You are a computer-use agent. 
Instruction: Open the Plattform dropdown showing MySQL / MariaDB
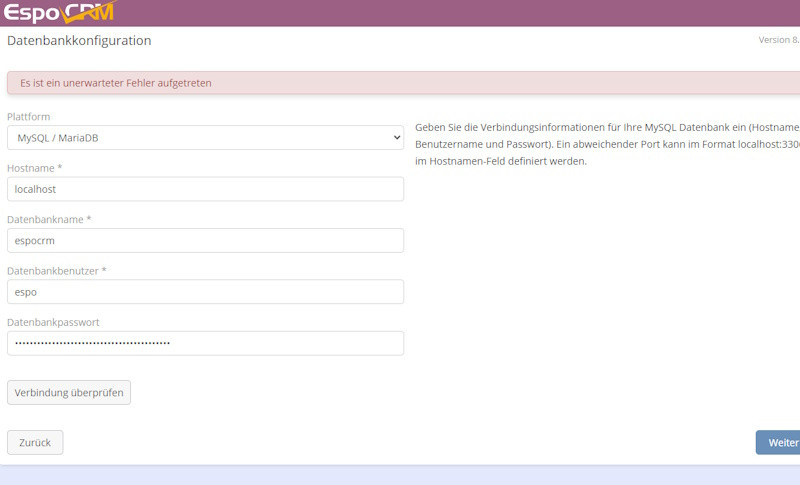point(205,138)
